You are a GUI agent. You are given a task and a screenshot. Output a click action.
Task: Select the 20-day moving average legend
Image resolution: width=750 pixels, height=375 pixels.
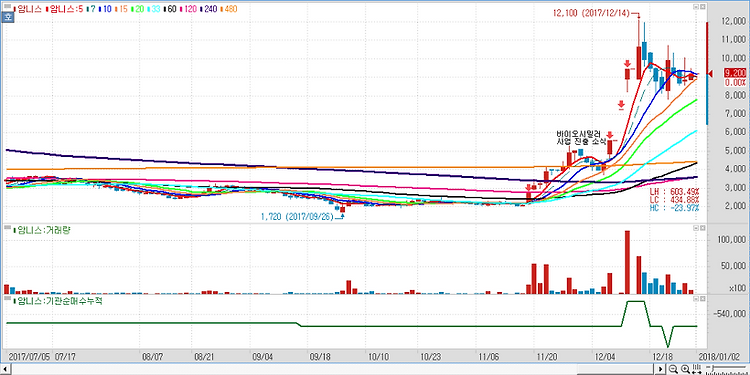pyautogui.click(x=138, y=8)
